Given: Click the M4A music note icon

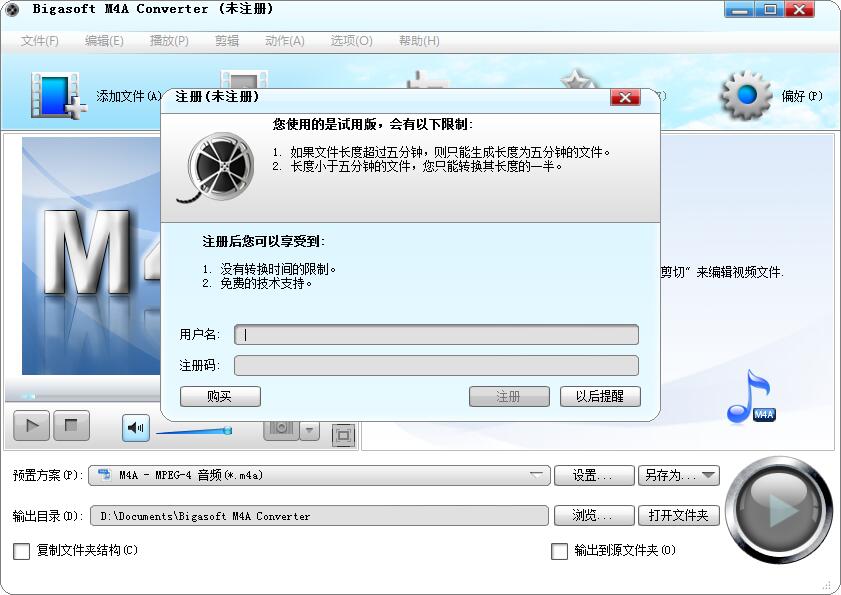Looking at the screenshot, I should pyautogui.click(x=751, y=396).
